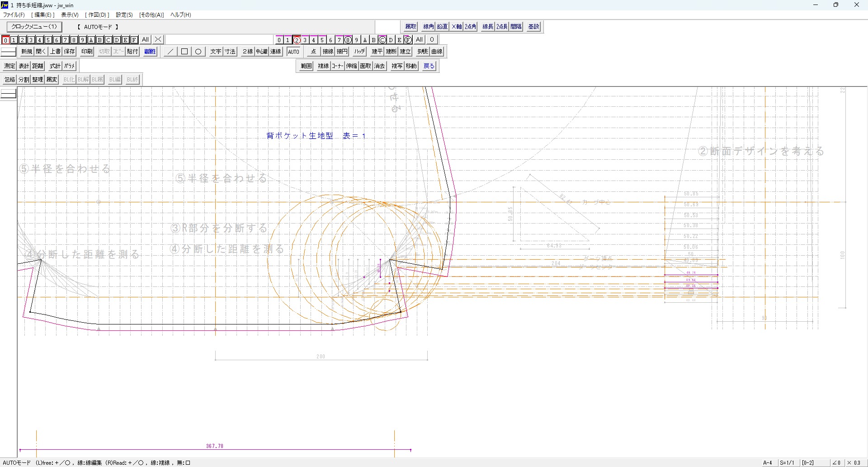Click the 基設 (basic settings) button
The width and height of the screenshot is (868, 467).
tap(533, 27)
